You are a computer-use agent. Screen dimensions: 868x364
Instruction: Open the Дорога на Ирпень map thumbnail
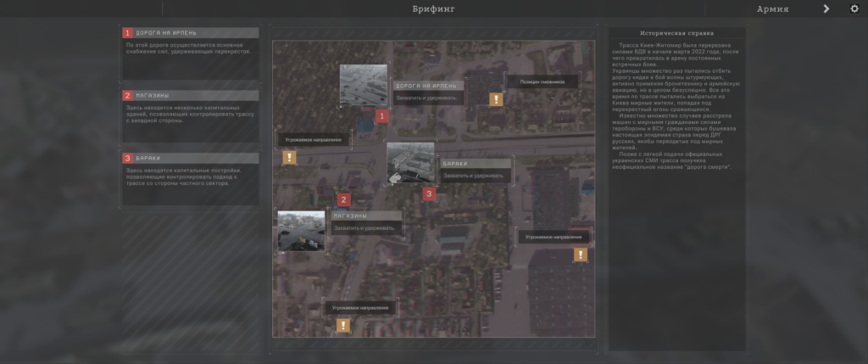(363, 85)
